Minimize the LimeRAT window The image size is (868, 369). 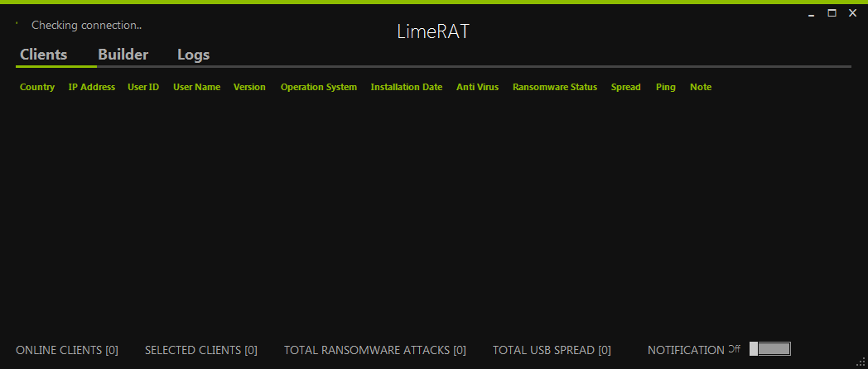pos(812,14)
